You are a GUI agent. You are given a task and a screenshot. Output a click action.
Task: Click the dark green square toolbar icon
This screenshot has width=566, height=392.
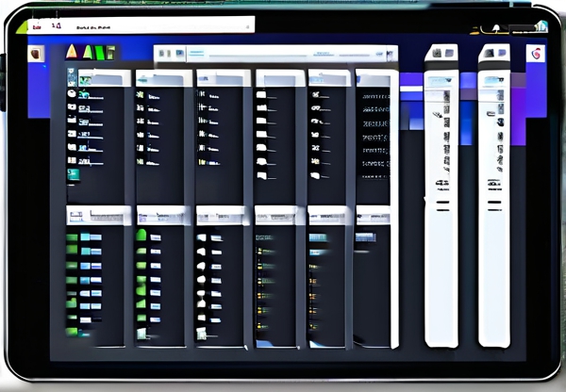109,53
